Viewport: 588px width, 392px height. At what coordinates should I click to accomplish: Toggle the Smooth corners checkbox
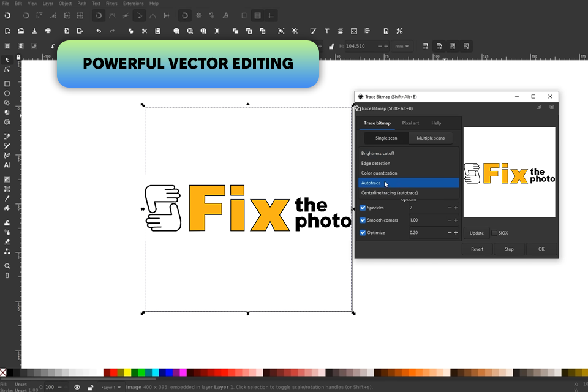pos(363,221)
